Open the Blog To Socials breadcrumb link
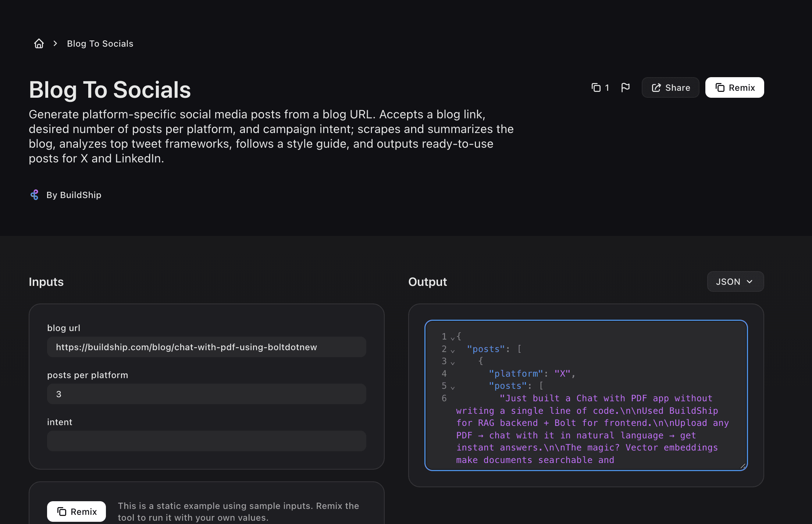The width and height of the screenshot is (812, 524). pos(100,43)
